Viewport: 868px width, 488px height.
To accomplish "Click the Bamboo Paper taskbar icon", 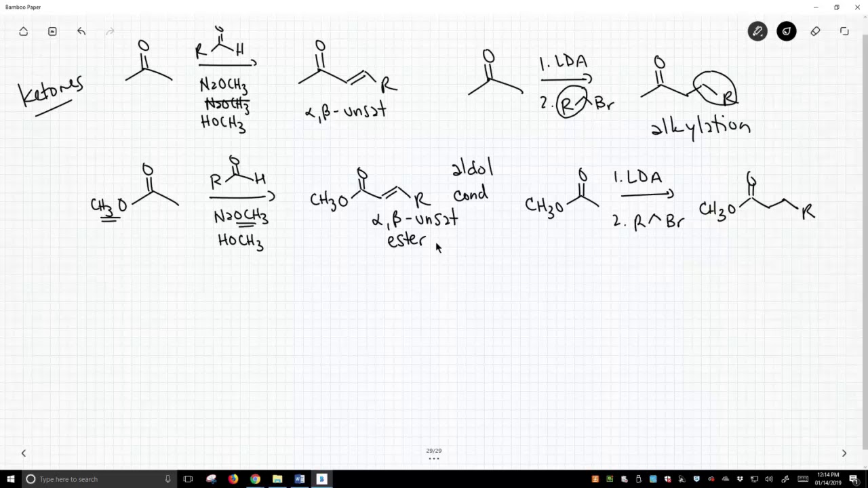I will [322, 479].
